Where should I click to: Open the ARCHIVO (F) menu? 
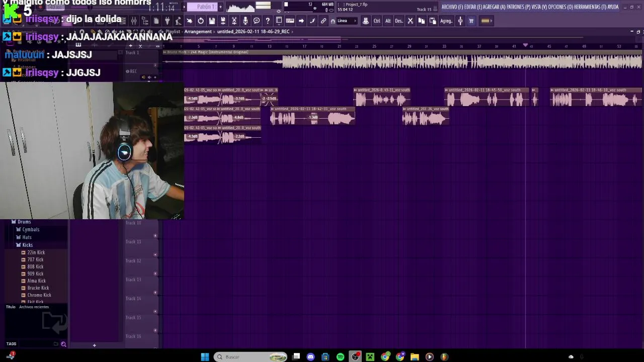452,7
